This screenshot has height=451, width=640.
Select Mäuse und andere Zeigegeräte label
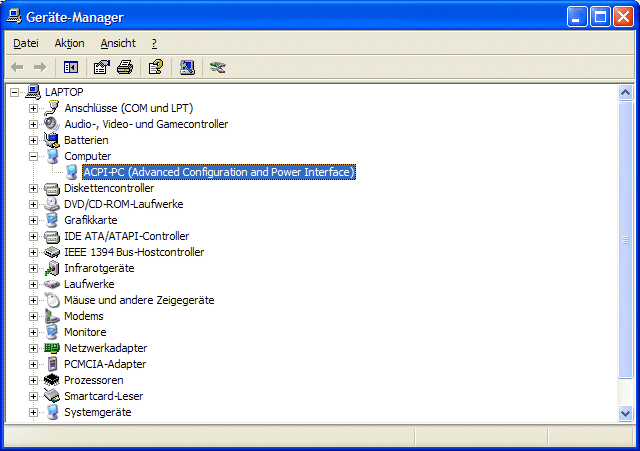pyautogui.click(x=139, y=300)
